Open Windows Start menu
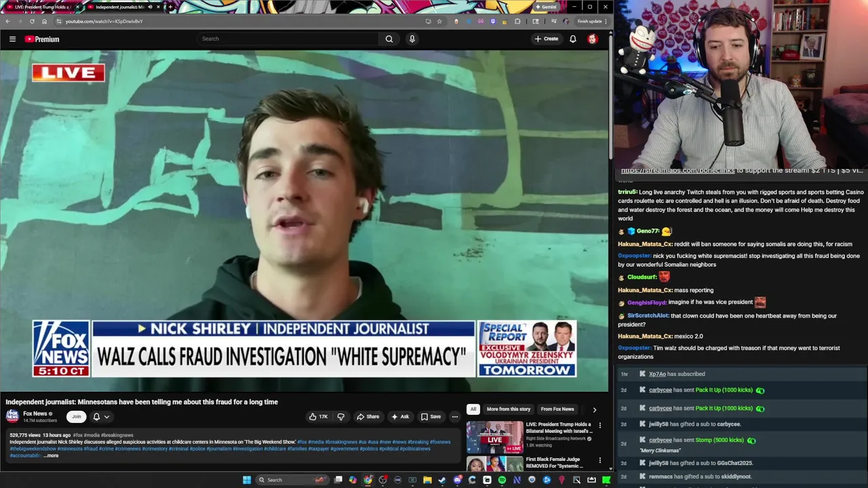Screen dimensions: 868x488 pyautogui.click(x=247, y=480)
